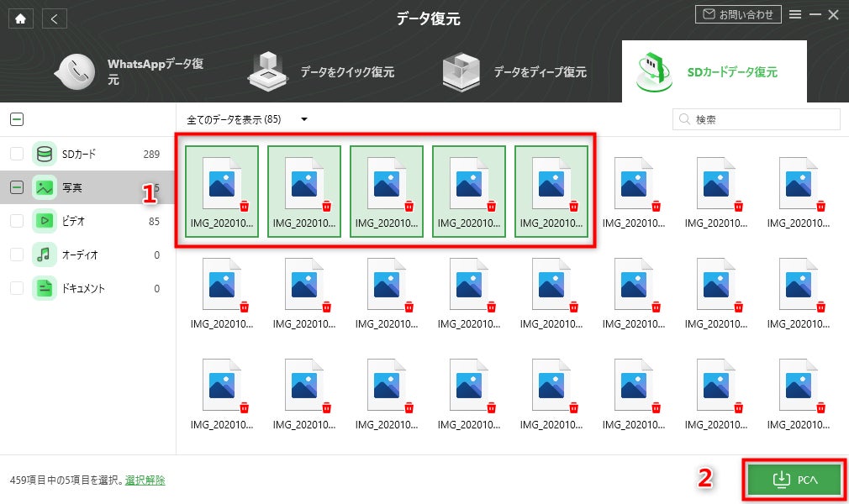Click the green PCへ recovery button
849x504 pixels.
794,479
